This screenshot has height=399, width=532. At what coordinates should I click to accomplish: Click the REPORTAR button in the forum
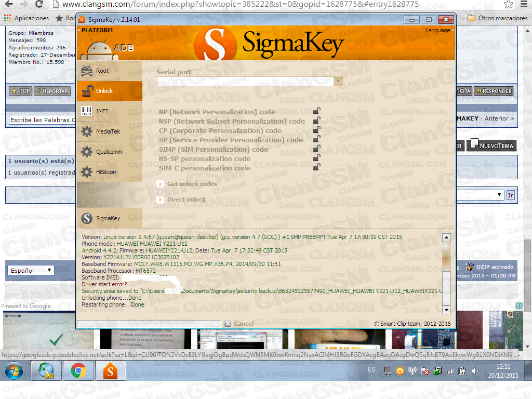pos(52,91)
